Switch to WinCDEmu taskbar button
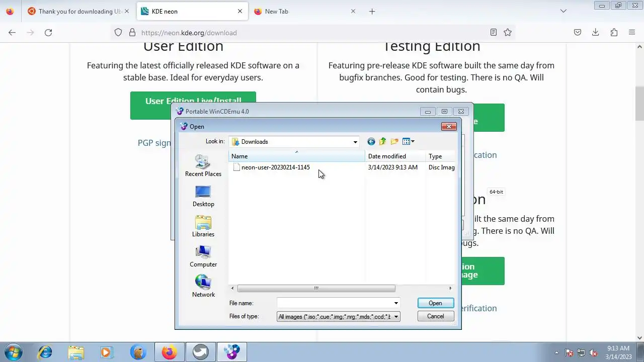This screenshot has width=644, height=362. point(232,352)
